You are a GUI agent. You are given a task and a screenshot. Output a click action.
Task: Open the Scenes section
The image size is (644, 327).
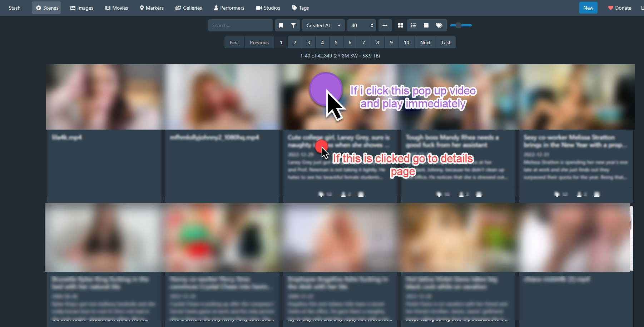point(46,8)
